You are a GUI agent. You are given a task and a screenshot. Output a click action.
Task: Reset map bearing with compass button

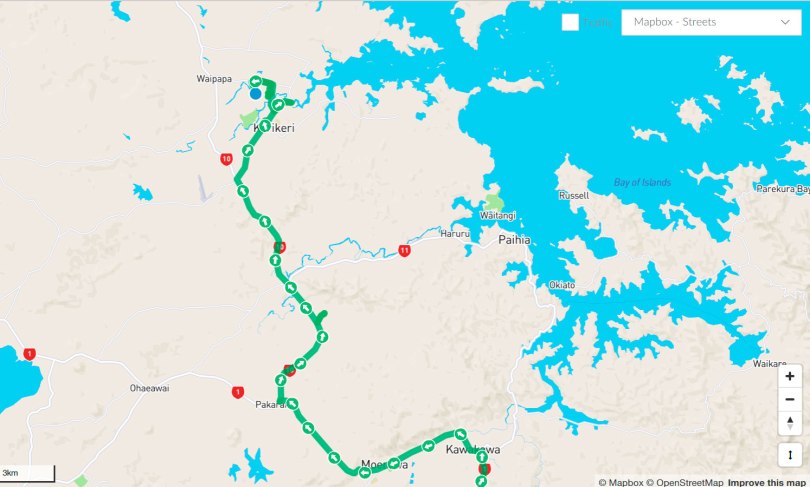(x=789, y=422)
